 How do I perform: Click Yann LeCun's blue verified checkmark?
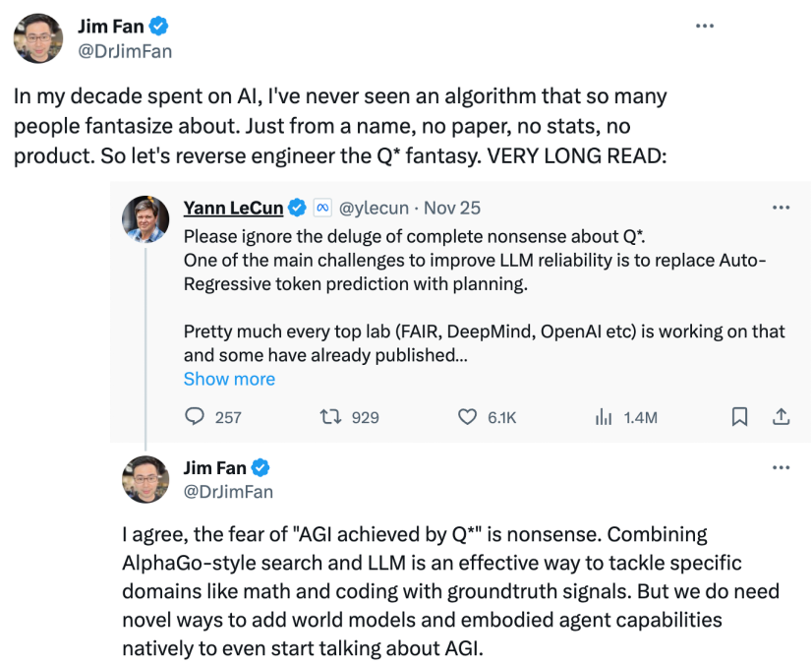pyautogui.click(x=296, y=208)
